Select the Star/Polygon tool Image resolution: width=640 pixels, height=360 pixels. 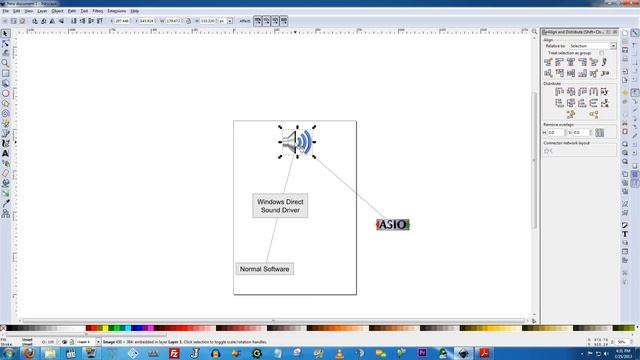[5, 103]
